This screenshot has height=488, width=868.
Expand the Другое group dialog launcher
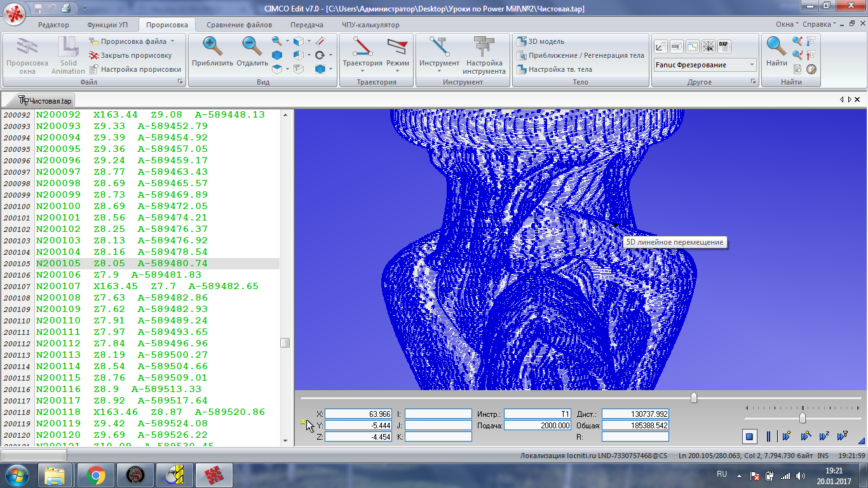tap(754, 82)
